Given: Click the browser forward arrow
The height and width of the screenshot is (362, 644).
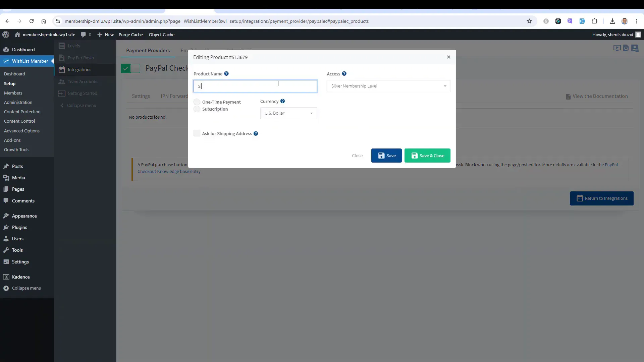Looking at the screenshot, I should click(19, 21).
